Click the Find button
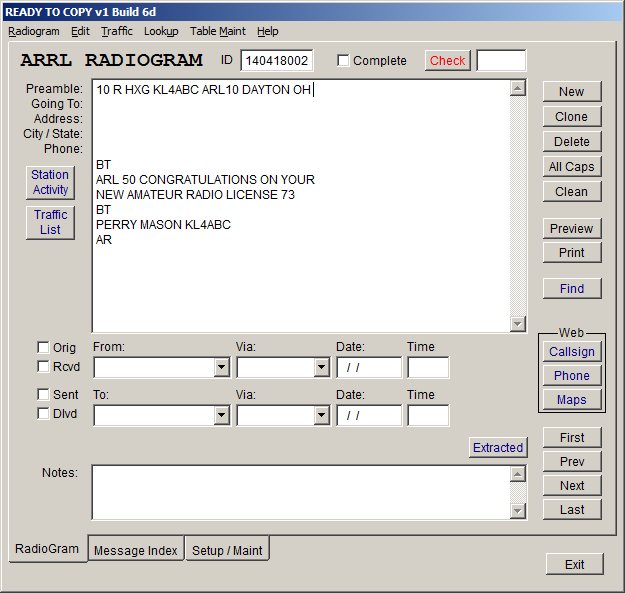Viewport: 625px width, 593px height. pyautogui.click(x=572, y=289)
